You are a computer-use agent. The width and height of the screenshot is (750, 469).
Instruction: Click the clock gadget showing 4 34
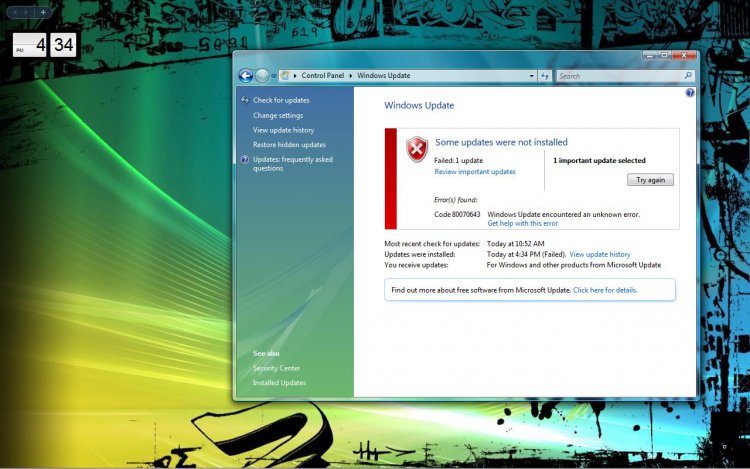[x=44, y=45]
